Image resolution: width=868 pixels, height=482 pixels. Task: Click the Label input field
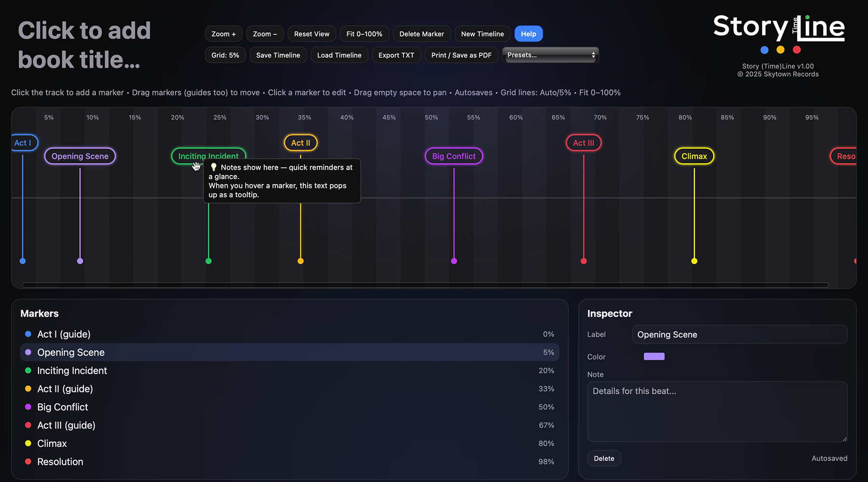coord(739,335)
